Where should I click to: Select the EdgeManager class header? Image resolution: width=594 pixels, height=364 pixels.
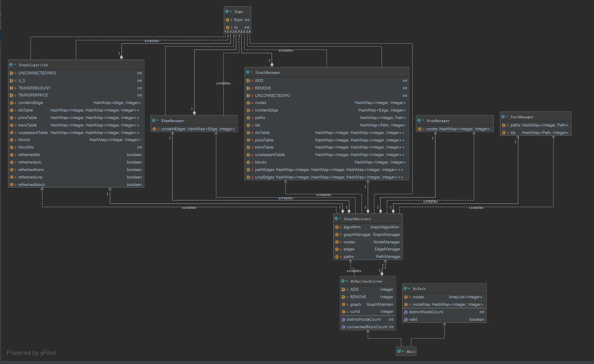pyautogui.click(x=173, y=121)
